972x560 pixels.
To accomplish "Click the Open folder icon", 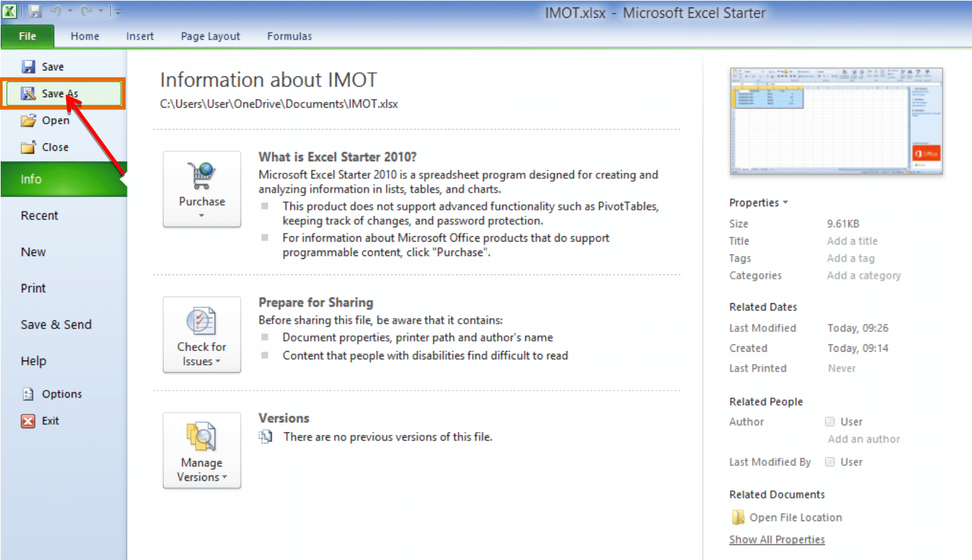I will (x=29, y=121).
